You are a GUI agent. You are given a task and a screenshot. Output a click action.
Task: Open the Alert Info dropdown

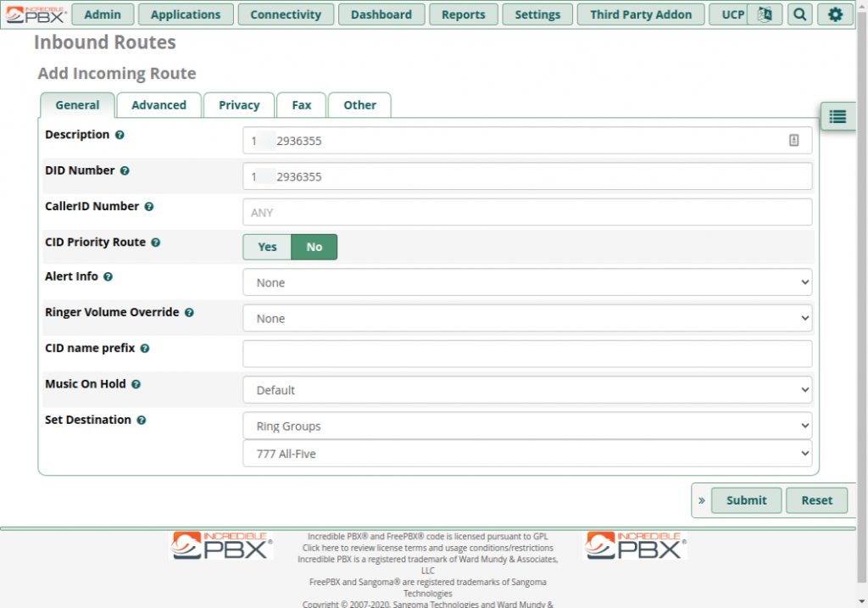coord(527,282)
